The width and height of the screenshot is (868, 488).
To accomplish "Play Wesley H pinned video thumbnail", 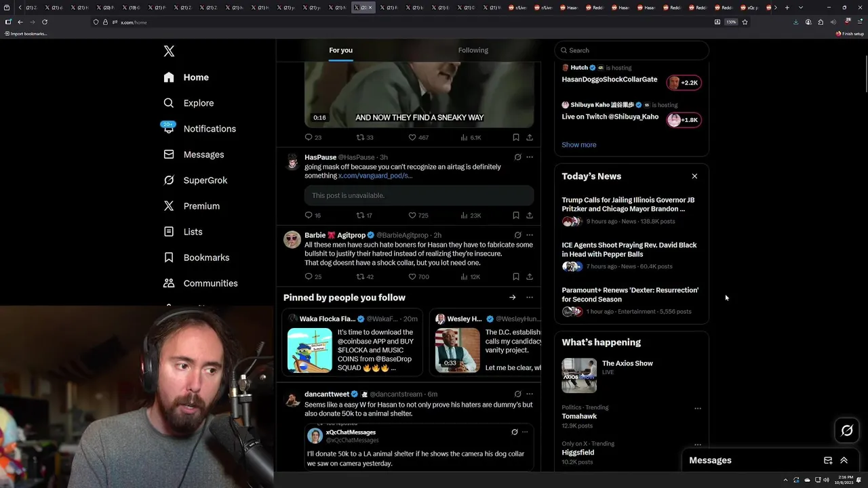I will coord(458,350).
